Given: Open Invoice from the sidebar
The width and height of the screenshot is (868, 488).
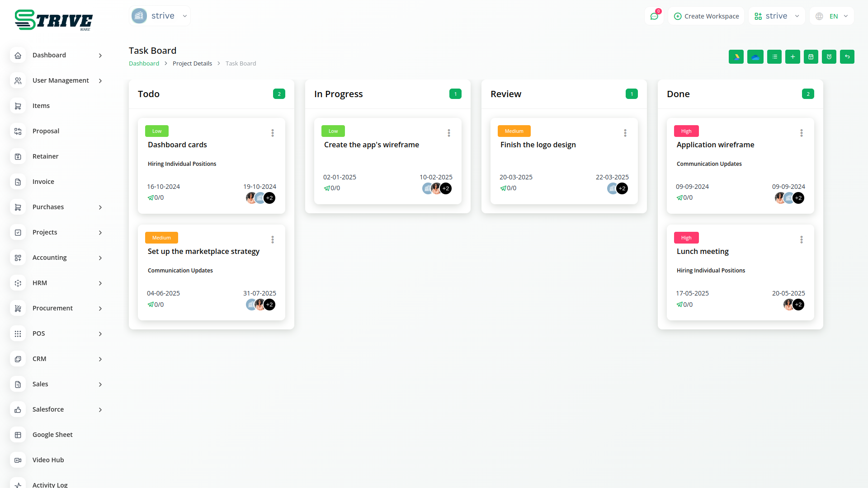Looking at the screenshot, I should point(43,182).
